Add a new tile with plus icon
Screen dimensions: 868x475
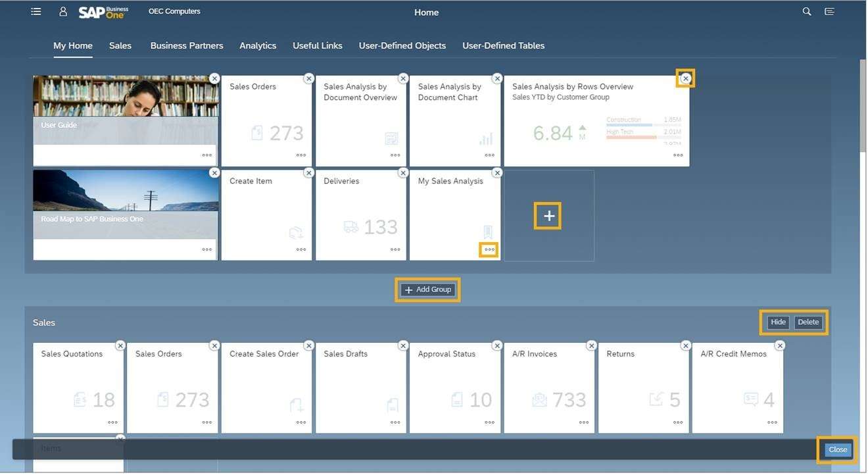[x=549, y=216]
